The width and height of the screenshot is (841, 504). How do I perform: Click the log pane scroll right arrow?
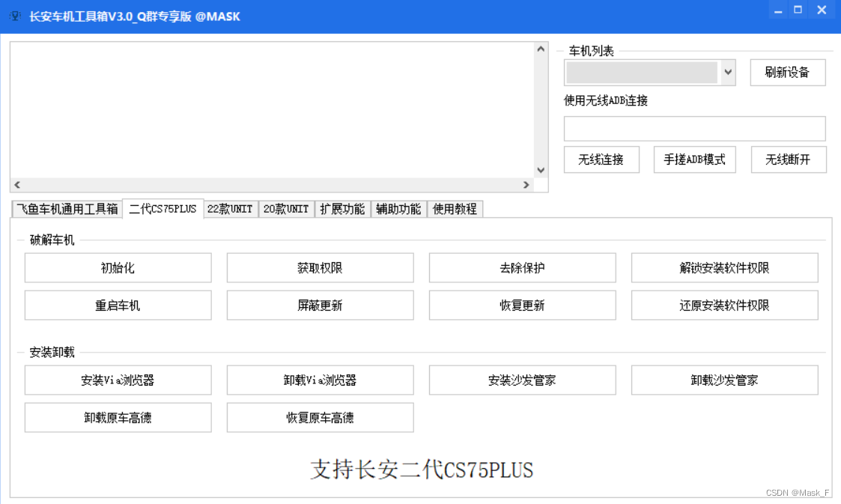click(526, 185)
